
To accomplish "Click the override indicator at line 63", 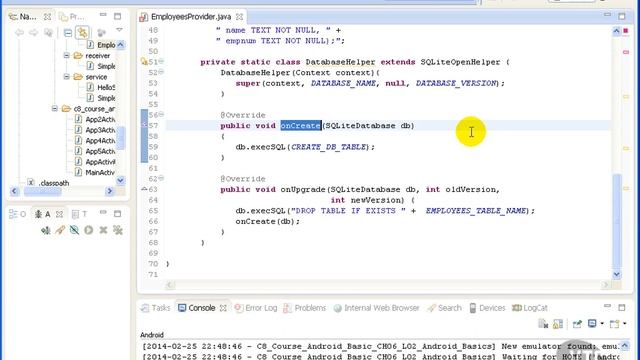I will pos(144,189).
